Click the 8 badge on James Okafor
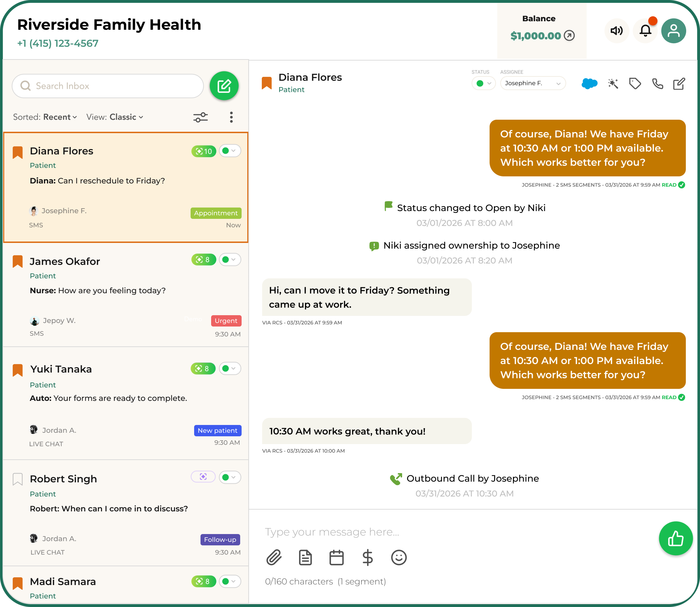 click(204, 260)
